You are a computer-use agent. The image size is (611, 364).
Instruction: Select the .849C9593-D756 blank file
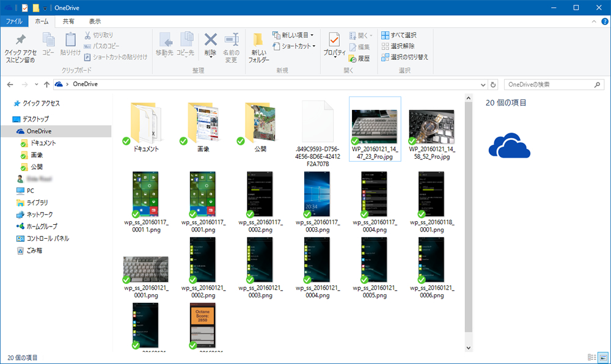pos(318,122)
